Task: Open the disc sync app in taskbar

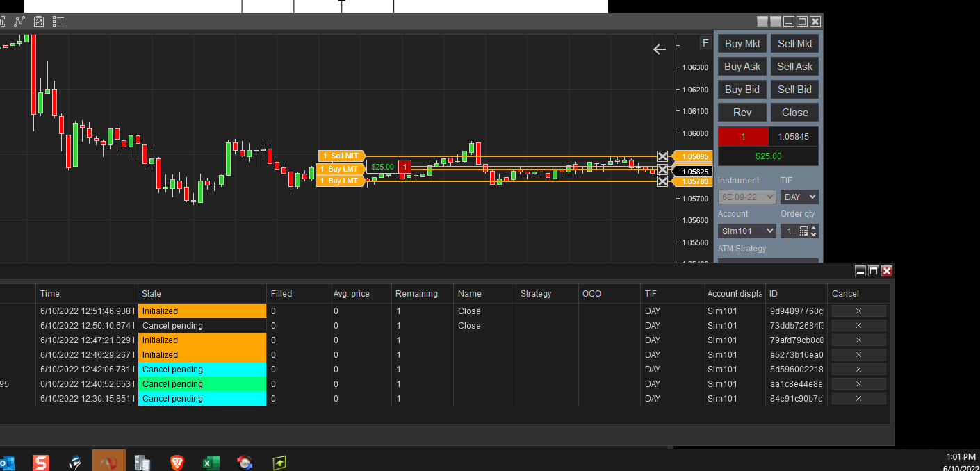Action: 244,462
